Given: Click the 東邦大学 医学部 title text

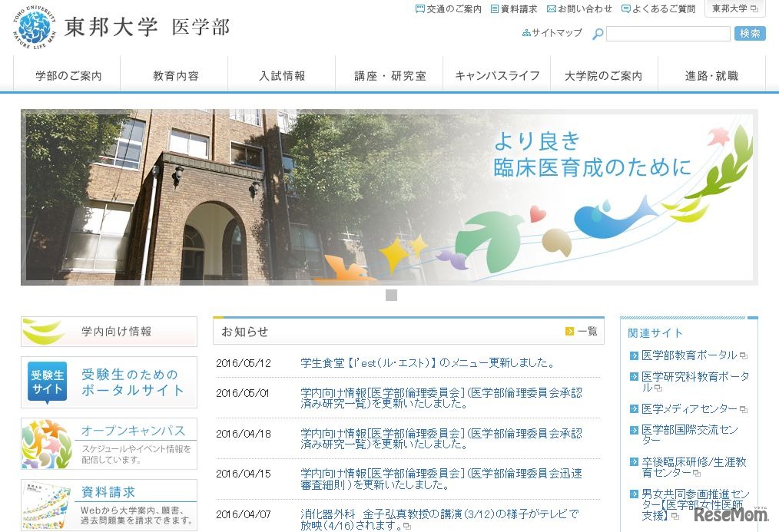Looking at the screenshot, I should 147,28.
